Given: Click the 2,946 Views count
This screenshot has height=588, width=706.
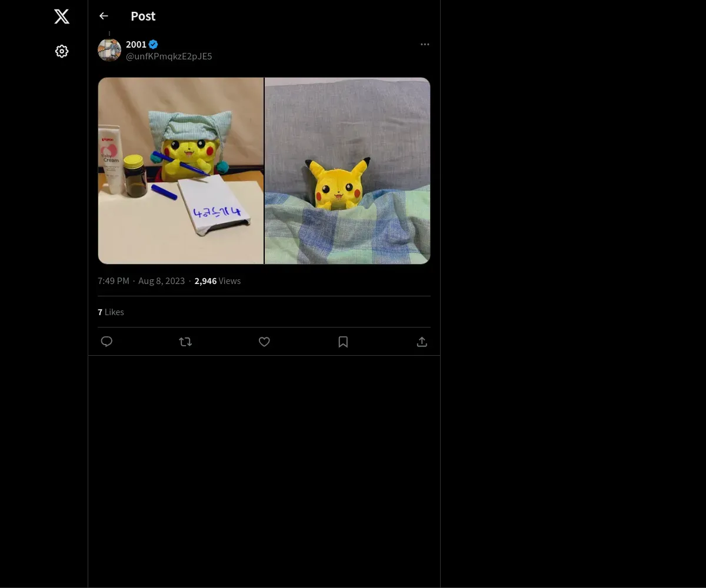Looking at the screenshot, I should point(218,281).
